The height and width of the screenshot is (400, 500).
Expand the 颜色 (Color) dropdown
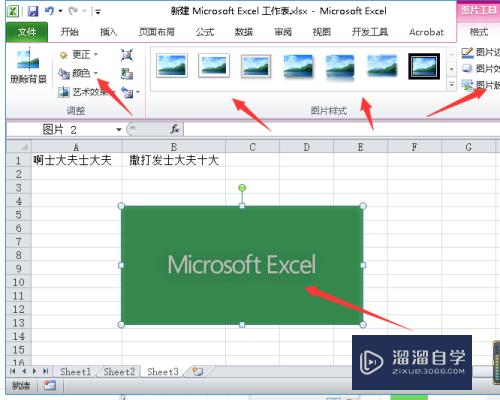pyautogui.click(x=96, y=73)
